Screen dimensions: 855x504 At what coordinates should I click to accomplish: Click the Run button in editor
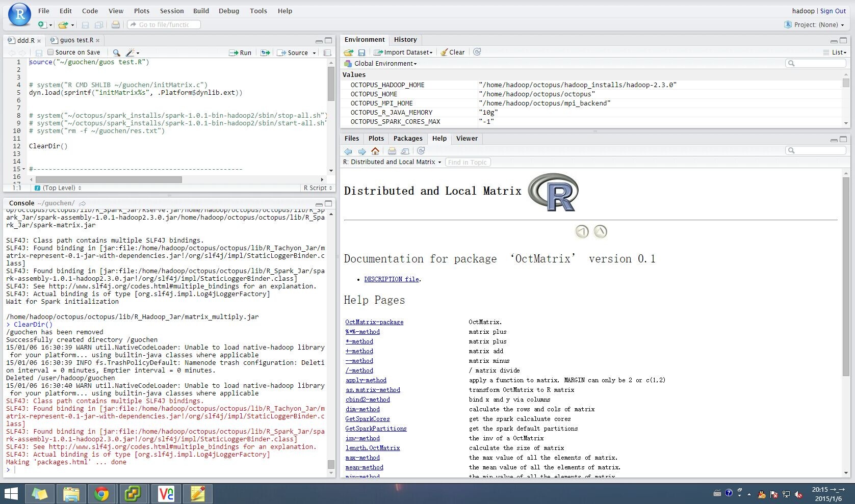241,52
